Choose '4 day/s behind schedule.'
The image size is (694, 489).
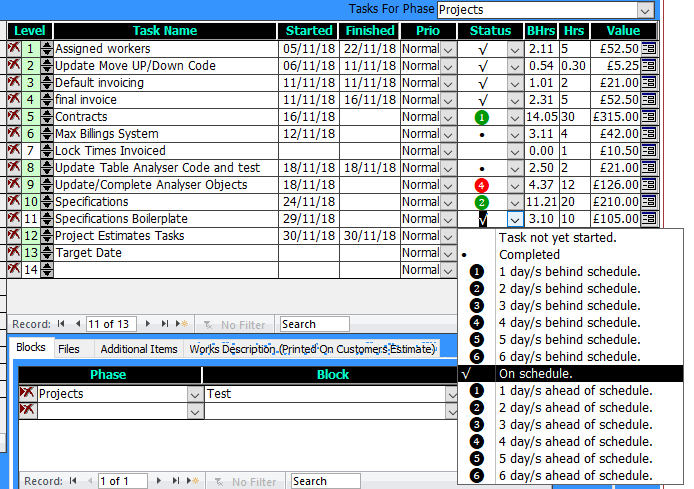571,323
